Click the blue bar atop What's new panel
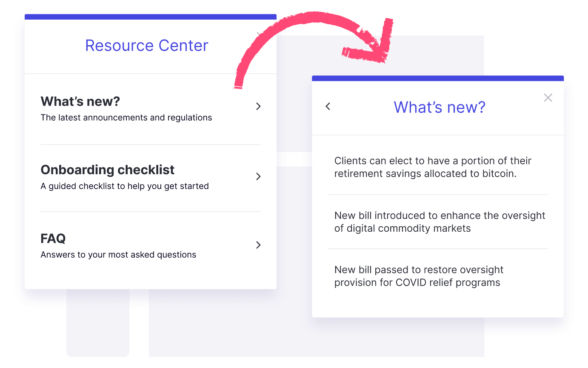This screenshot has height=368, width=588. pyautogui.click(x=438, y=78)
